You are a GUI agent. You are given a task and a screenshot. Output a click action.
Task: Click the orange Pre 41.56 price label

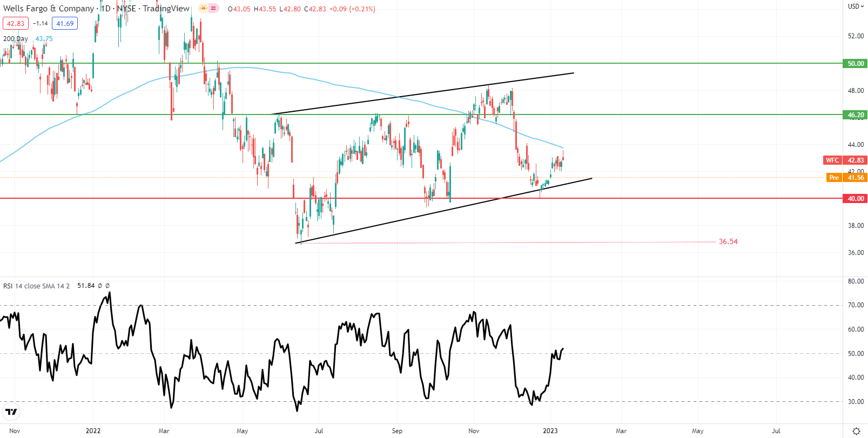847,177
